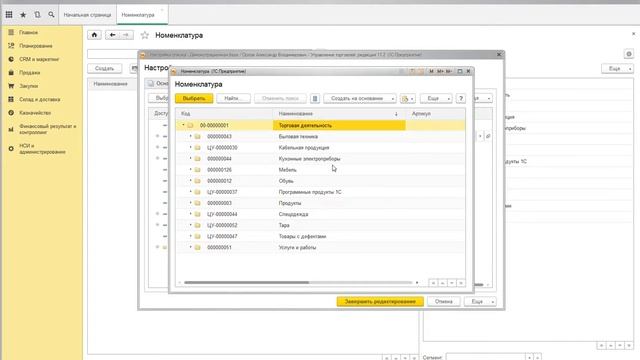This screenshot has height=360, width=640.
Task: Click the Артикул column header
Action: point(437,114)
